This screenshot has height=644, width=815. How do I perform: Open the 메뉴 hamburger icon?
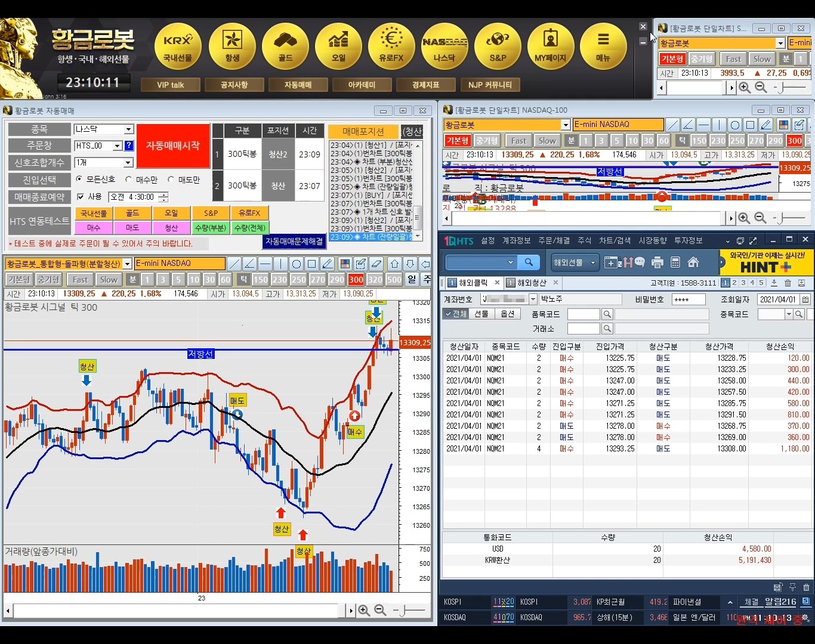[604, 47]
